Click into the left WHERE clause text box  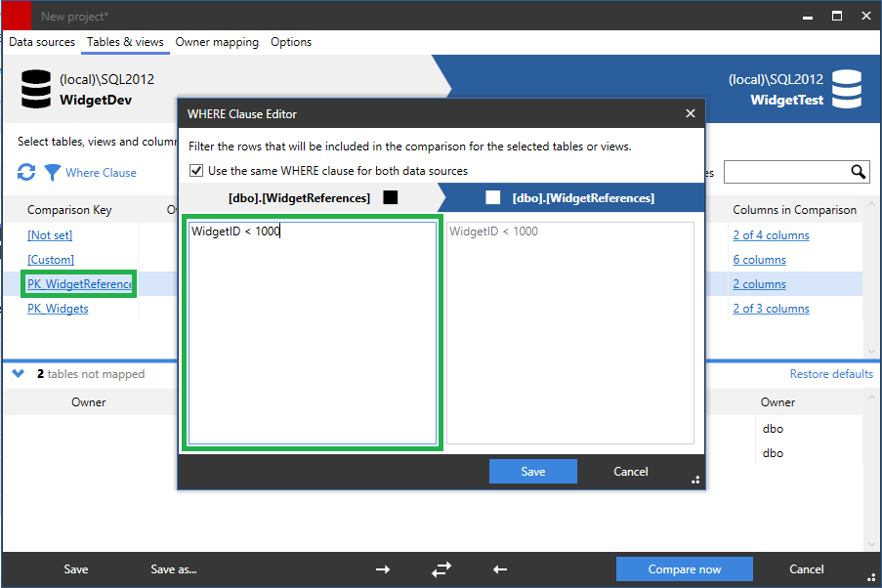[x=313, y=332]
